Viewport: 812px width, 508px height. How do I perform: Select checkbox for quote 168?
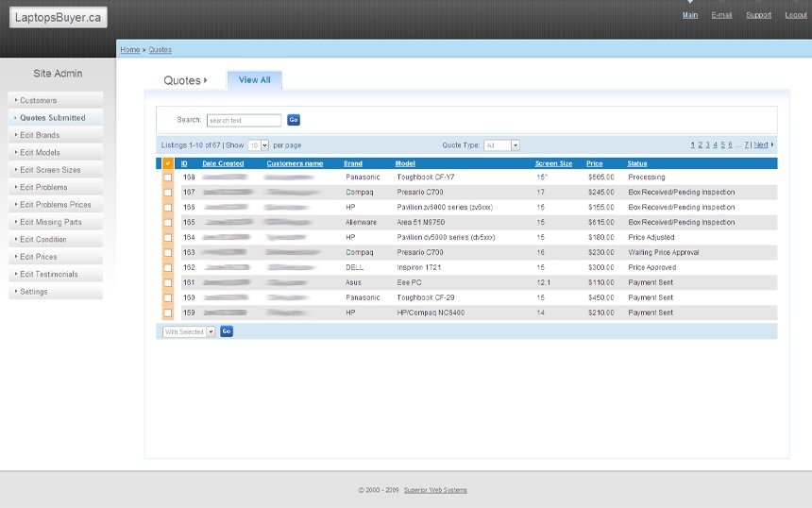click(168, 178)
